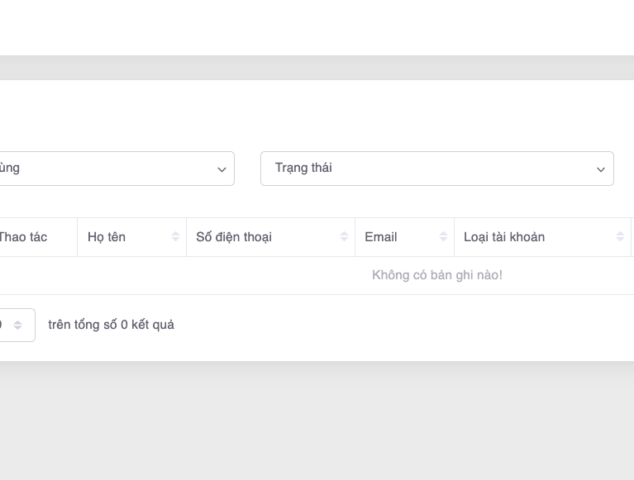Click sort icon for Loại tài khoản column
The width and height of the screenshot is (634, 480).
coord(620,237)
